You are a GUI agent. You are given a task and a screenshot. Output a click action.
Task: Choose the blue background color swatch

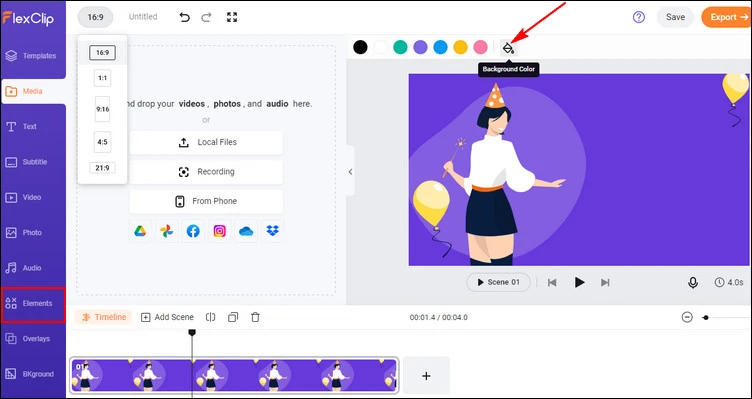point(440,47)
